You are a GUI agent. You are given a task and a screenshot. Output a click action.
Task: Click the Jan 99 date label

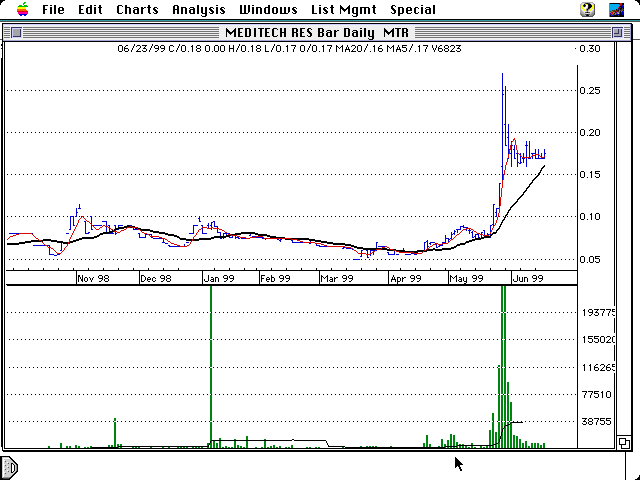pyautogui.click(x=219, y=278)
